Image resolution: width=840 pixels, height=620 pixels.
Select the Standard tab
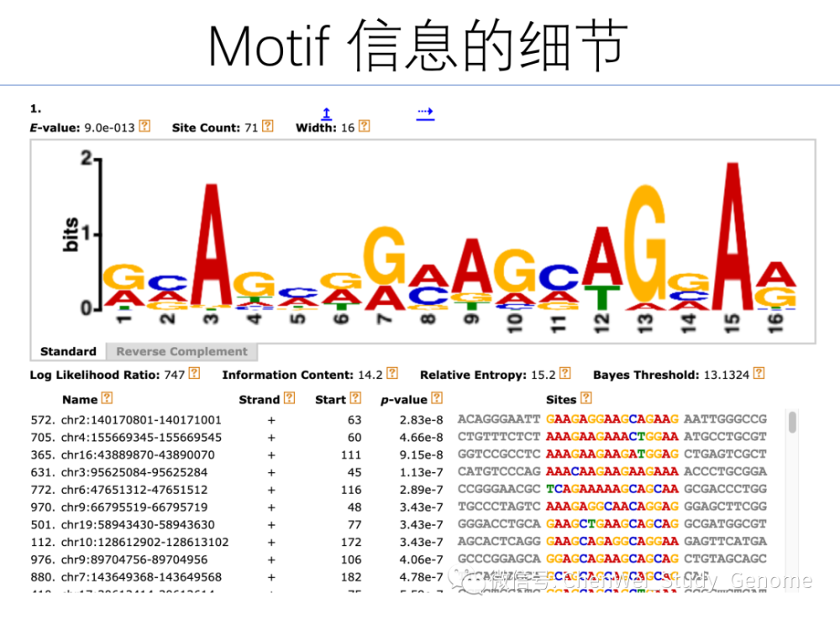pos(68,351)
